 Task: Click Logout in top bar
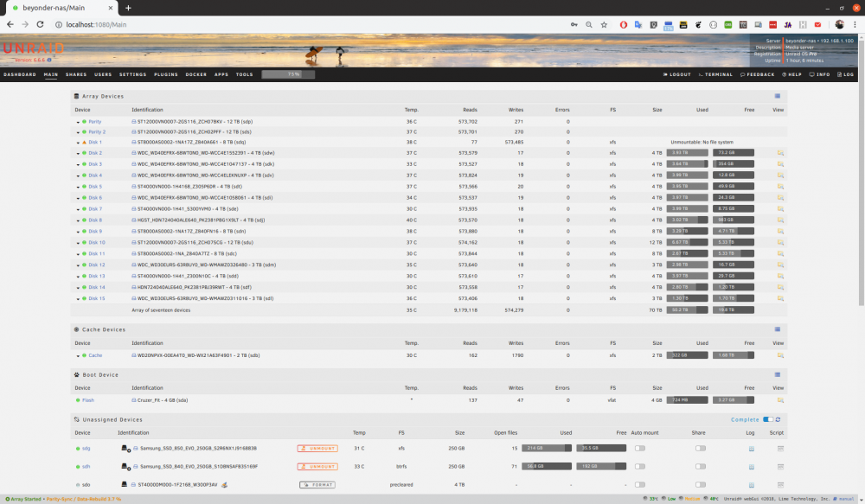[677, 74]
